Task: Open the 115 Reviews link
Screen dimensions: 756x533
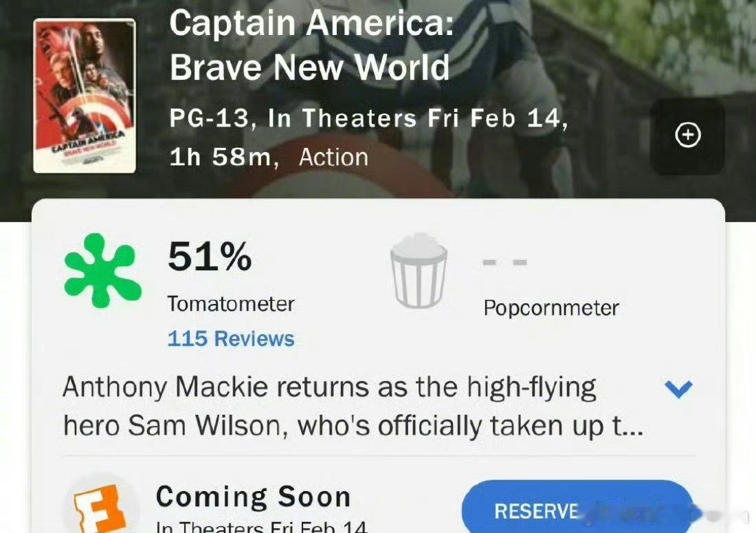Action: tap(230, 338)
